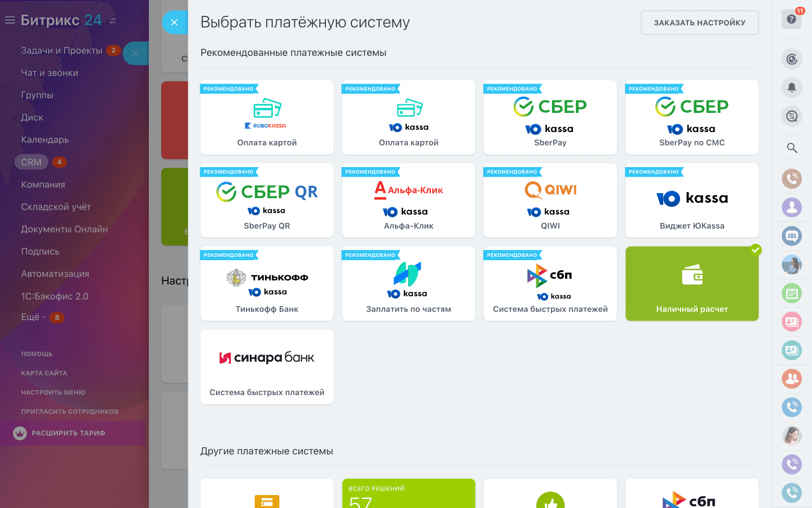Click Настроить меню link
Viewport: 812px width, 508px height.
point(53,392)
